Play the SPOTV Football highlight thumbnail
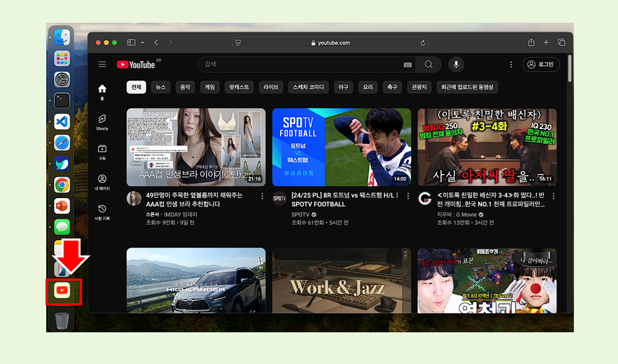The height and width of the screenshot is (364, 618). tap(341, 147)
